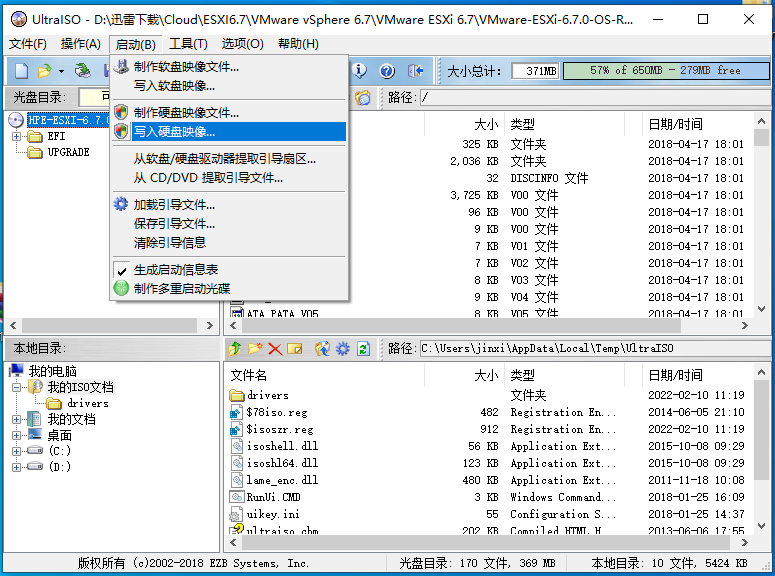Open the 操作(A) menu
775x576 pixels.
point(81,44)
